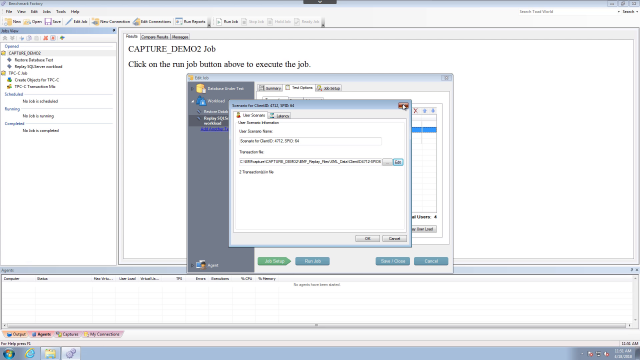Image resolution: width=640 pixels, height=360 pixels.
Task: Click the double down-arrow icon in Jobs View
Action: point(12,38)
